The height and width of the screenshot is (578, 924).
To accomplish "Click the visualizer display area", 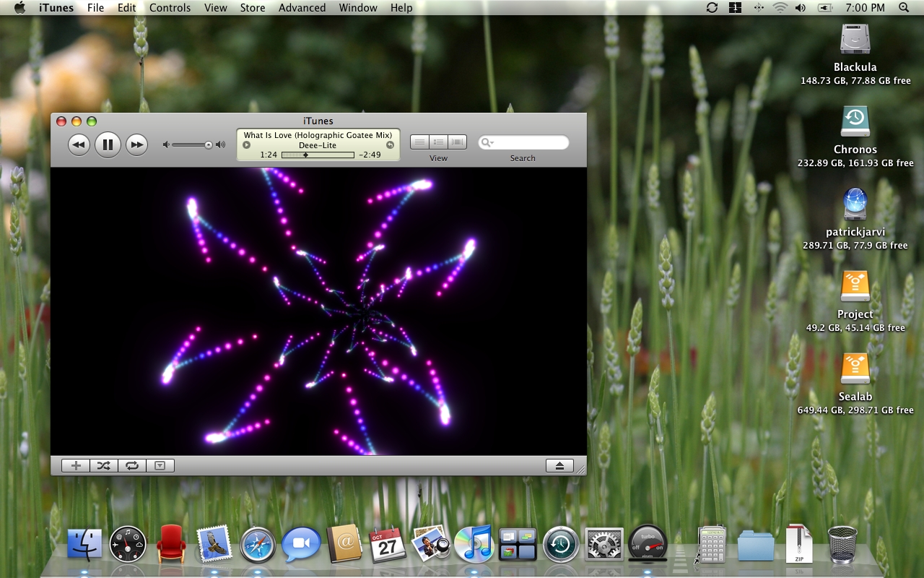I will tap(318, 311).
